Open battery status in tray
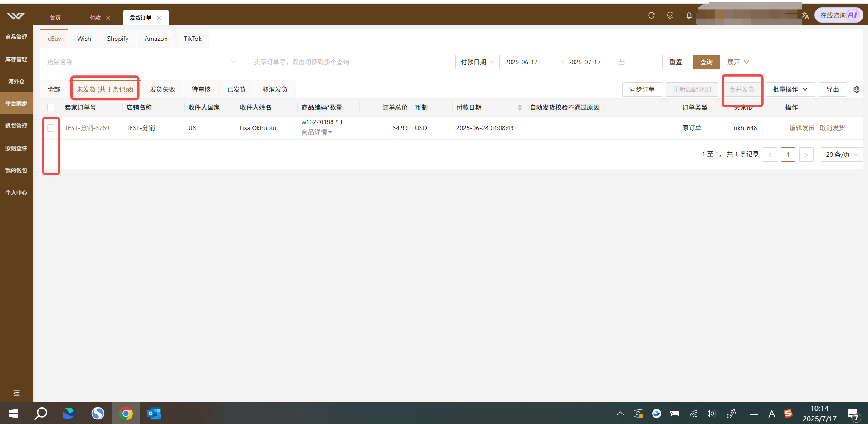This screenshot has width=868, height=424. [675, 414]
